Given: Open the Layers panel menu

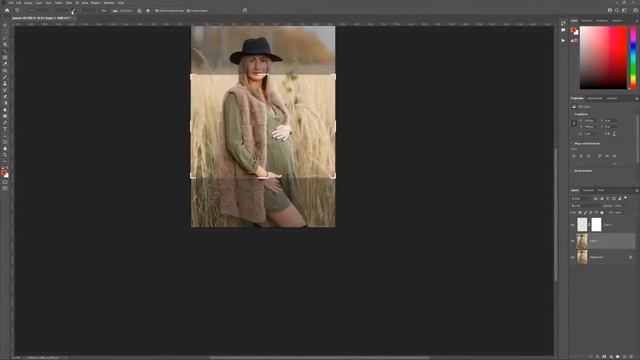Looking at the screenshot, I should pyautogui.click(x=636, y=190).
